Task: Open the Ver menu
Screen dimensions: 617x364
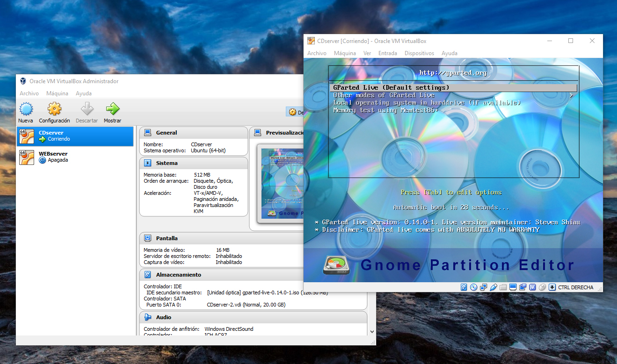Action: point(367,53)
